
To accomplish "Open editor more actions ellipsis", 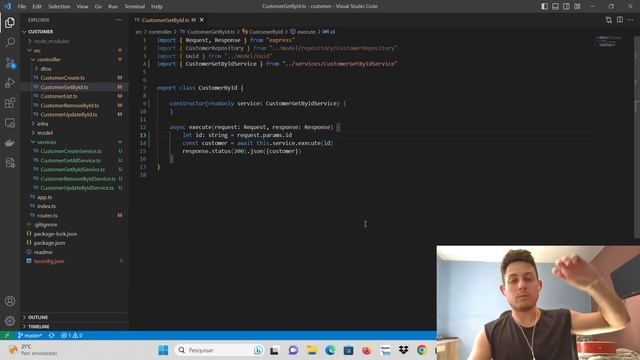I will [631, 20].
